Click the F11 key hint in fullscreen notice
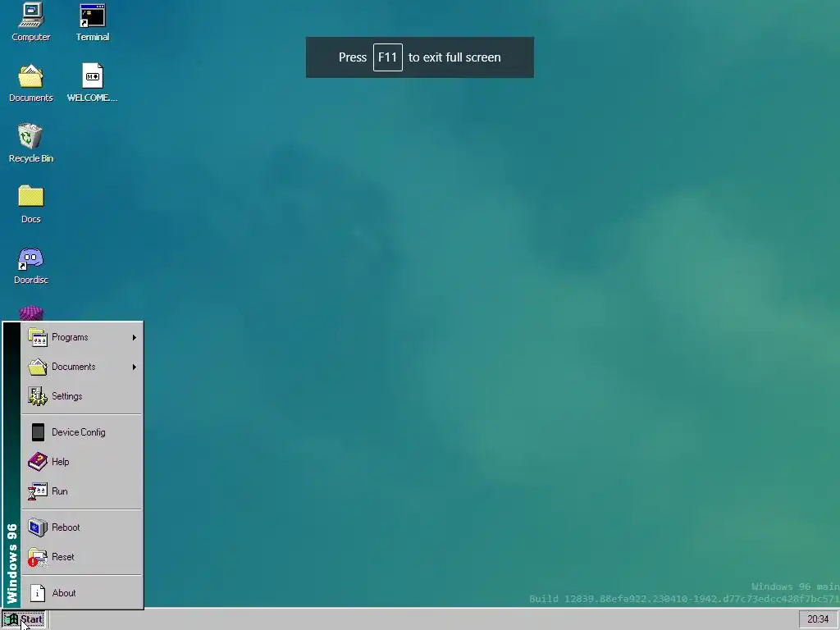This screenshot has height=630, width=840. [387, 57]
